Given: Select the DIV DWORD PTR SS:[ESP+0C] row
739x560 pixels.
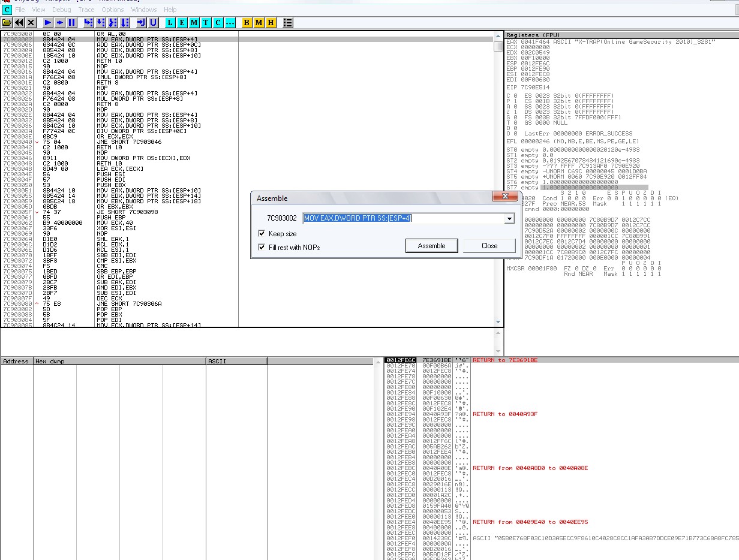Looking at the screenshot, I should pos(119,131).
